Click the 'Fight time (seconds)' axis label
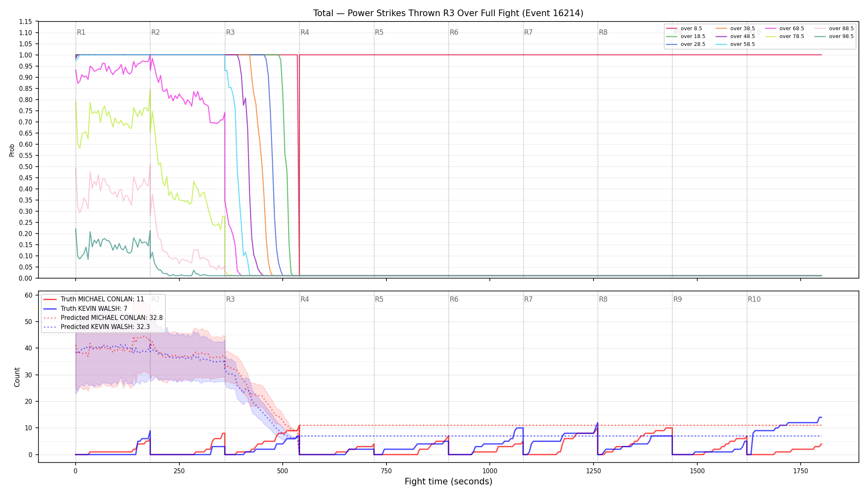Image resolution: width=868 pixels, height=496 pixels. tap(448, 482)
